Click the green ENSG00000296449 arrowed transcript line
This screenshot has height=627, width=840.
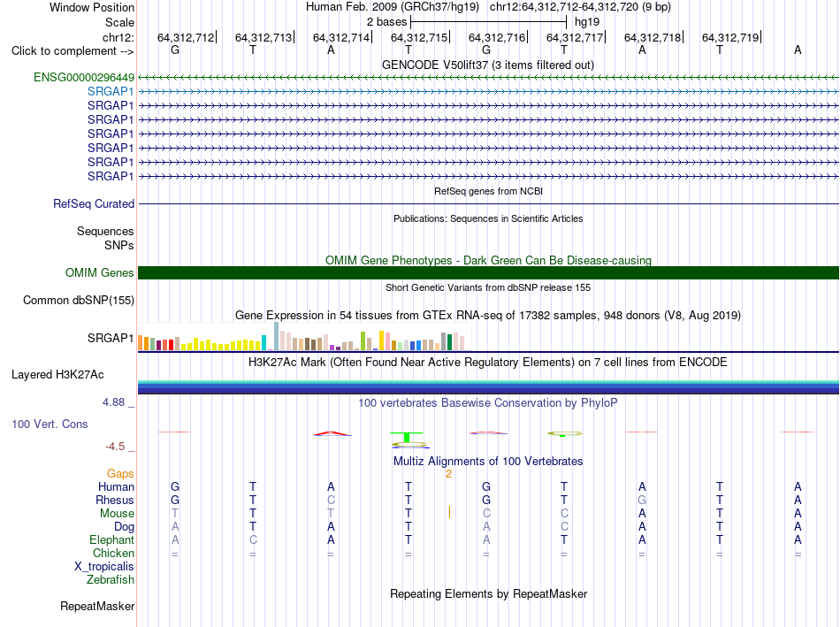point(488,78)
